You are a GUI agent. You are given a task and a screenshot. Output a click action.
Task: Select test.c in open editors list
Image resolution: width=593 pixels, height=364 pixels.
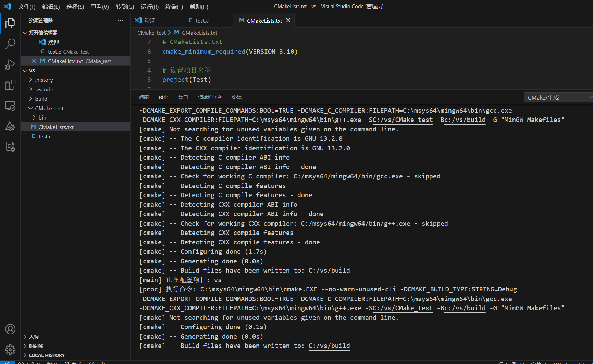pos(75,52)
